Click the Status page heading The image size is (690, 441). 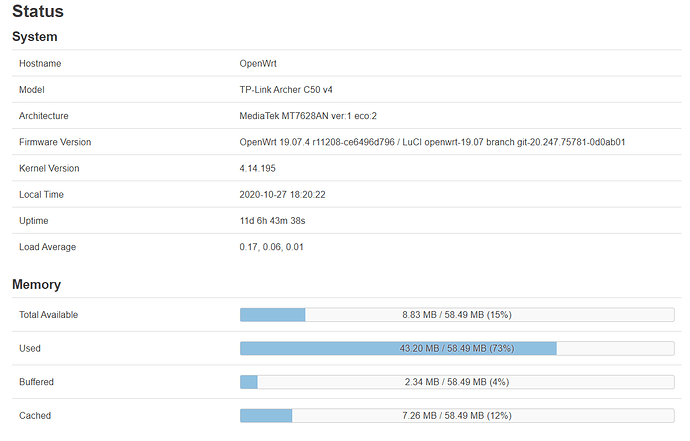[x=38, y=11]
